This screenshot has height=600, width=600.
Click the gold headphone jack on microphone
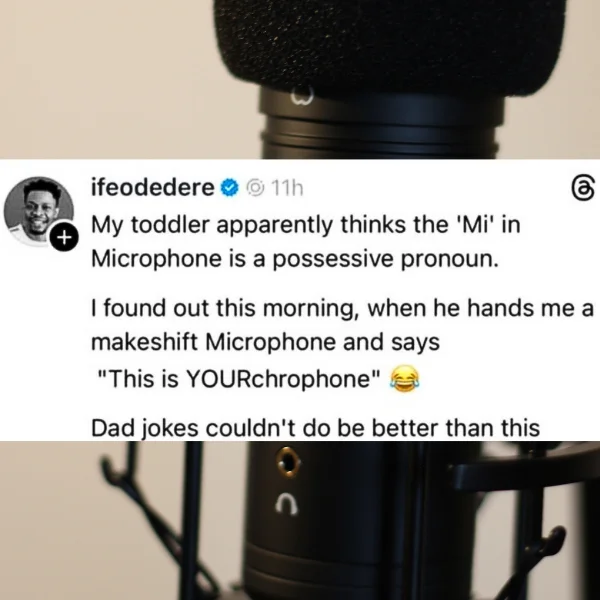tap(288, 461)
